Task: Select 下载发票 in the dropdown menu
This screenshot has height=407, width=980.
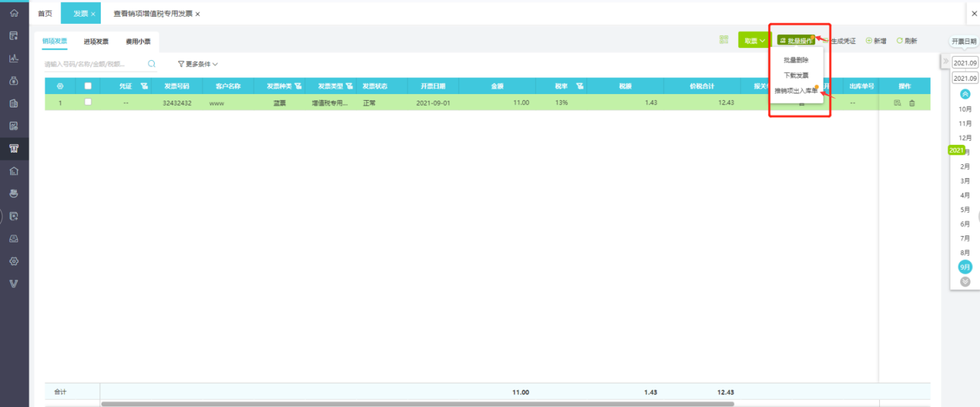Action: click(796, 75)
